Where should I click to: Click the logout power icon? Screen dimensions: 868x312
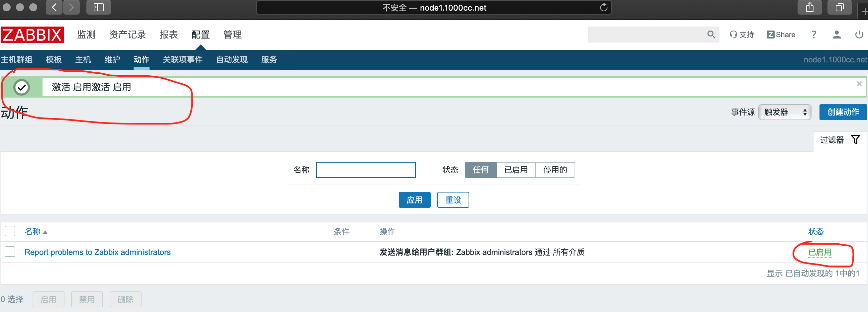tap(859, 35)
